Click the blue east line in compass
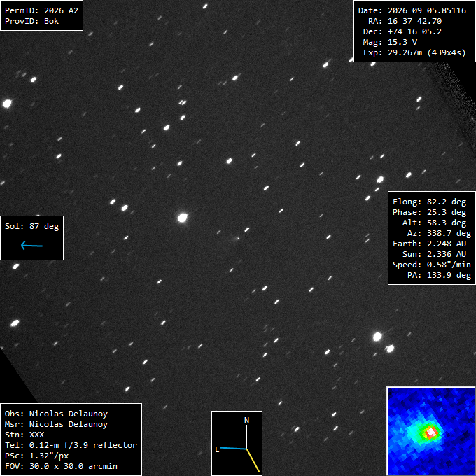The height and width of the screenshot is (476, 476). pos(233,449)
